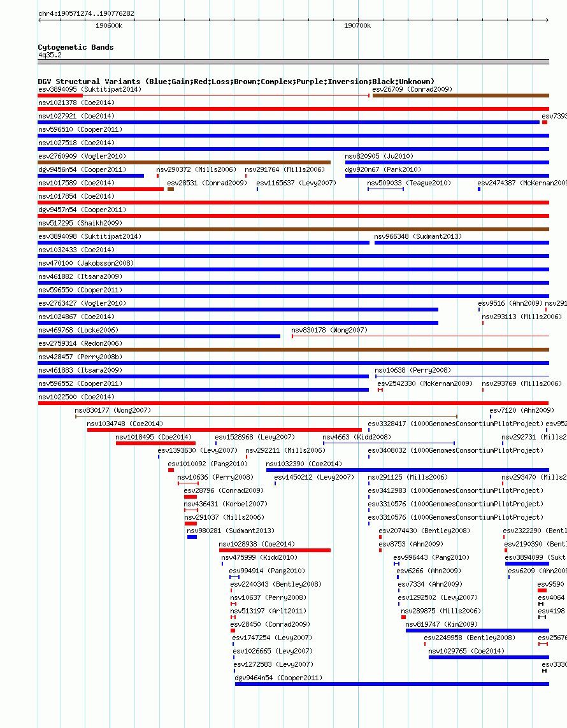Click nsv290372 (Mills2006) label
Image resolution: width=567 pixels, height=728 pixels.
(x=196, y=170)
